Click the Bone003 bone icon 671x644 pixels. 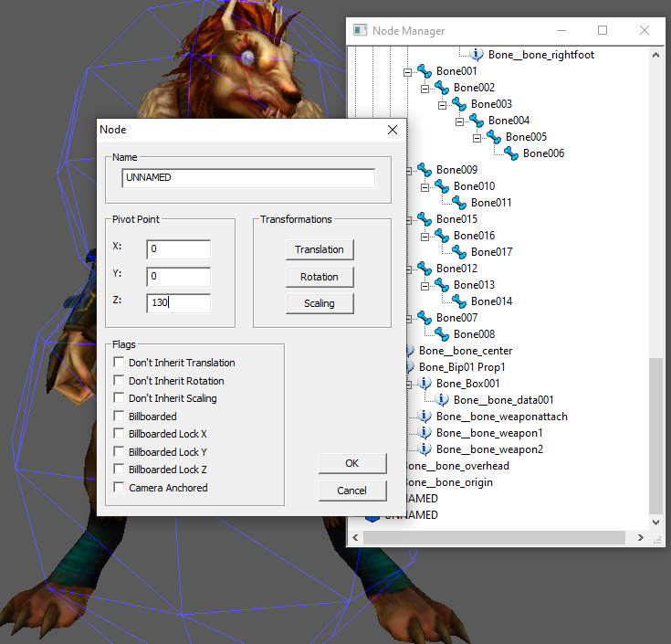[x=459, y=104]
